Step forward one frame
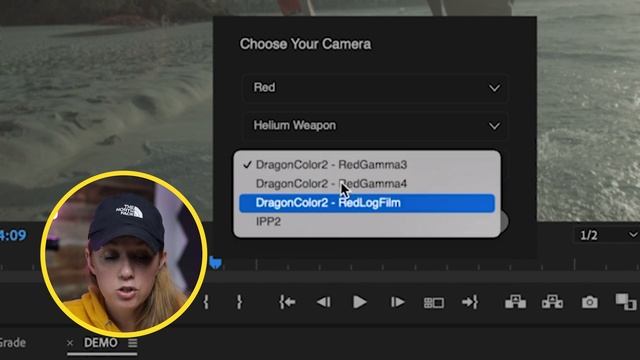 click(x=397, y=302)
